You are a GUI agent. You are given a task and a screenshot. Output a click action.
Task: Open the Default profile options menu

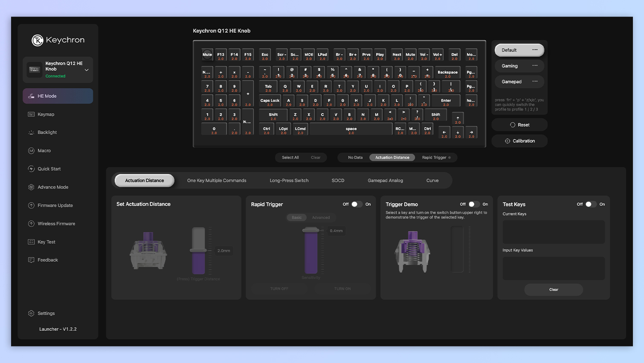coord(535,50)
